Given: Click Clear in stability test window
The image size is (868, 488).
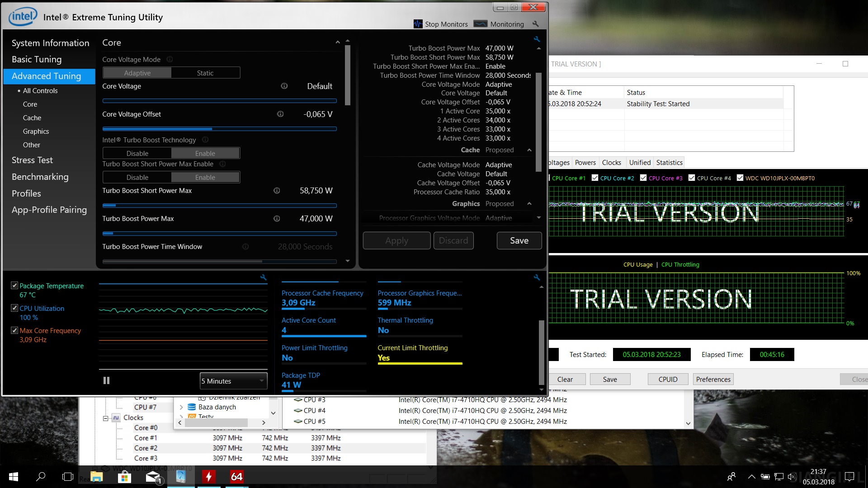Looking at the screenshot, I should click(x=565, y=379).
